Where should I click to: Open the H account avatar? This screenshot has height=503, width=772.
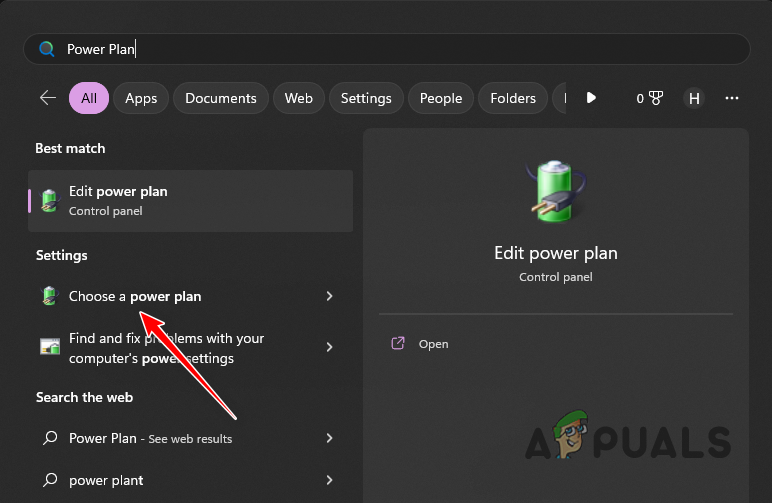click(x=694, y=98)
